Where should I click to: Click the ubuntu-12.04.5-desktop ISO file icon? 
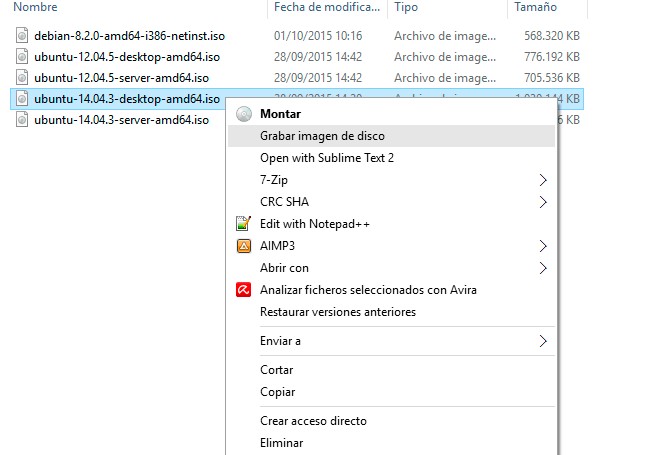click(x=23, y=57)
